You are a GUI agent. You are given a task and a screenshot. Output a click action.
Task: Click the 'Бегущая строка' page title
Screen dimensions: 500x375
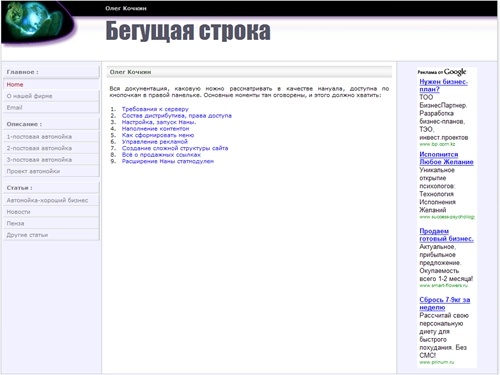pos(188,31)
